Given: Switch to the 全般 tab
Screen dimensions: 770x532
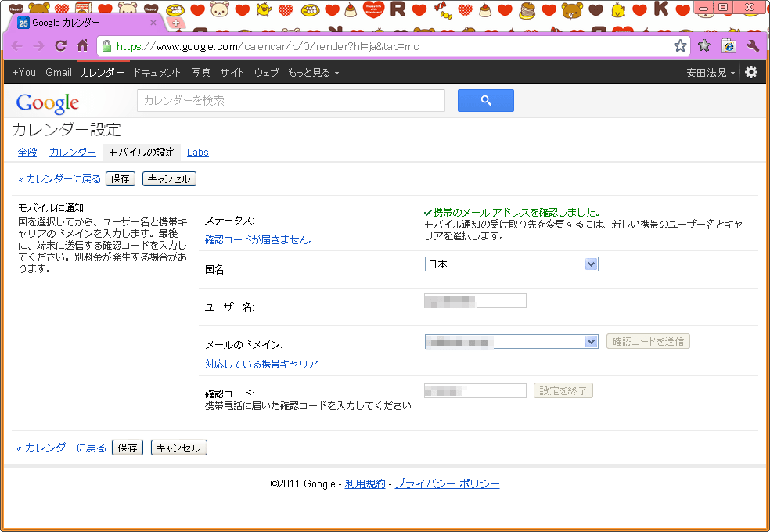Looking at the screenshot, I should 27,152.
